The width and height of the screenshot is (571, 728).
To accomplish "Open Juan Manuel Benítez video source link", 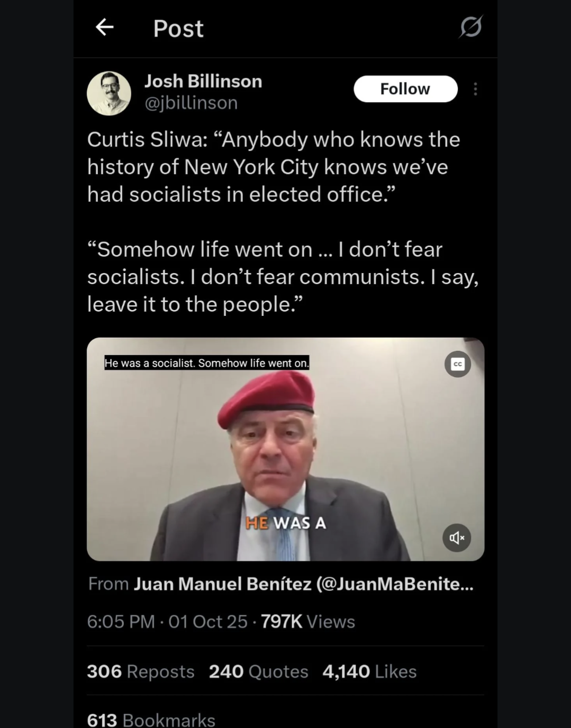I will point(303,584).
